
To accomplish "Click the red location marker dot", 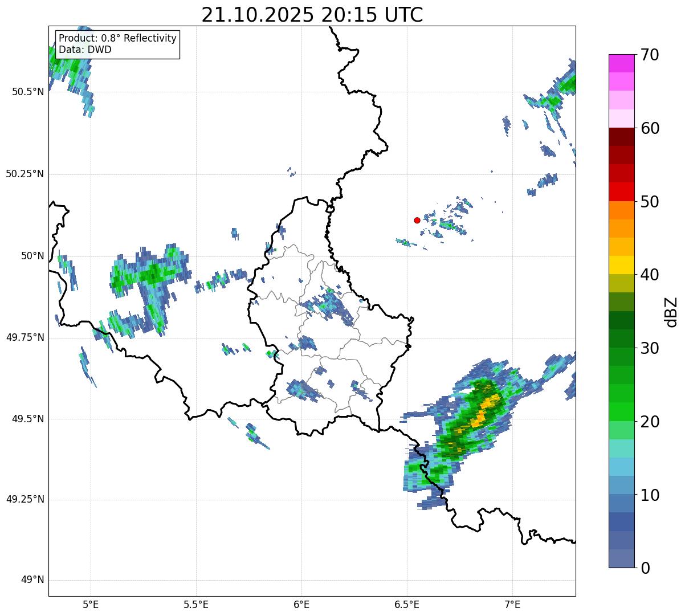I will click(417, 220).
